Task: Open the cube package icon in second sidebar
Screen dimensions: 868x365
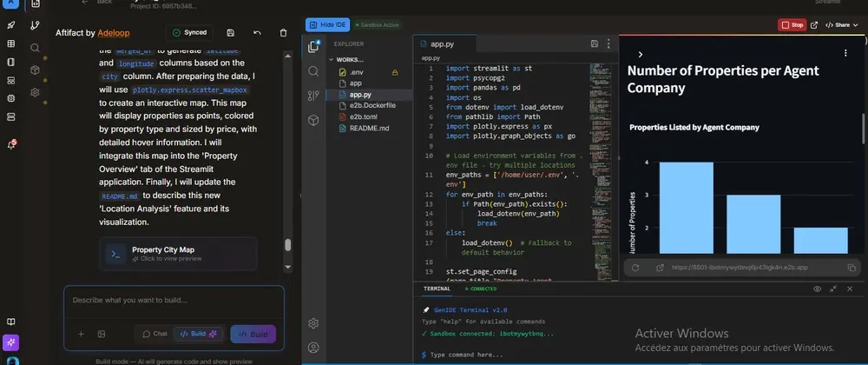Action: (x=35, y=70)
